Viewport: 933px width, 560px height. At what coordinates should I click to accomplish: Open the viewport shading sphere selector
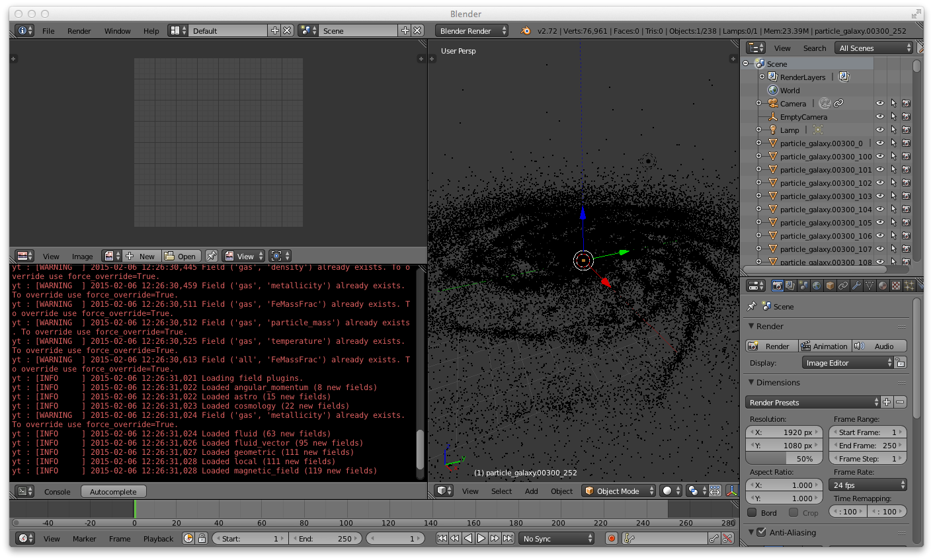tap(672, 491)
